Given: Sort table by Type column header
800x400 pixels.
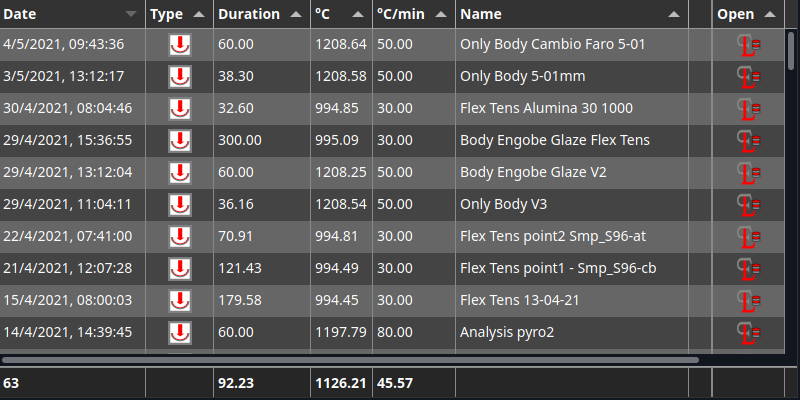Looking at the screenshot, I should click(180, 14).
